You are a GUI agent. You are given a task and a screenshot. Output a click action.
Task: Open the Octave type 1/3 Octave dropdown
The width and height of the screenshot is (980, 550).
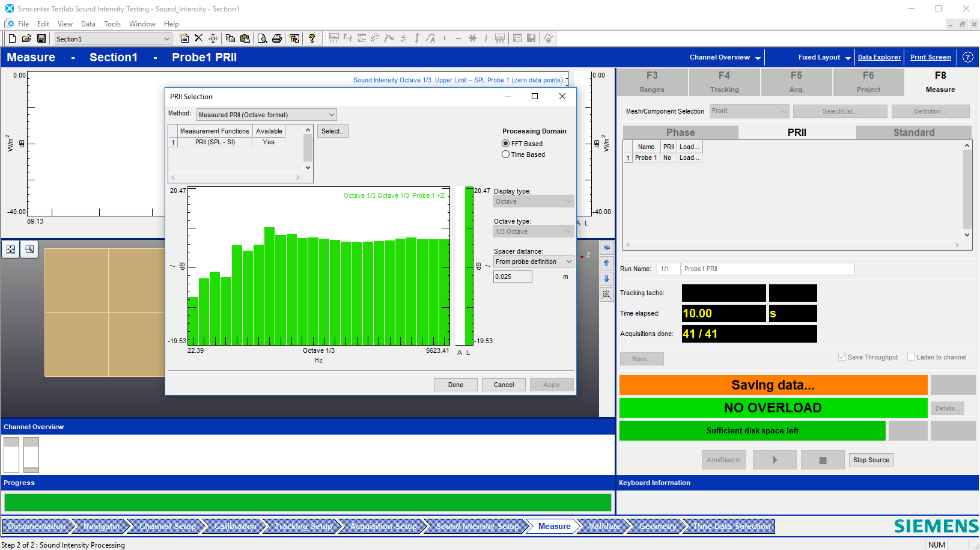[534, 231]
